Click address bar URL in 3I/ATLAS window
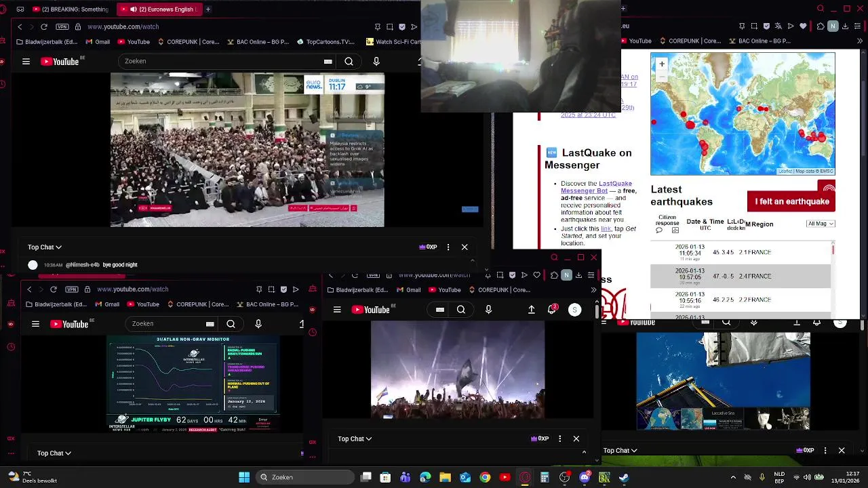868x488 pixels. [133, 289]
